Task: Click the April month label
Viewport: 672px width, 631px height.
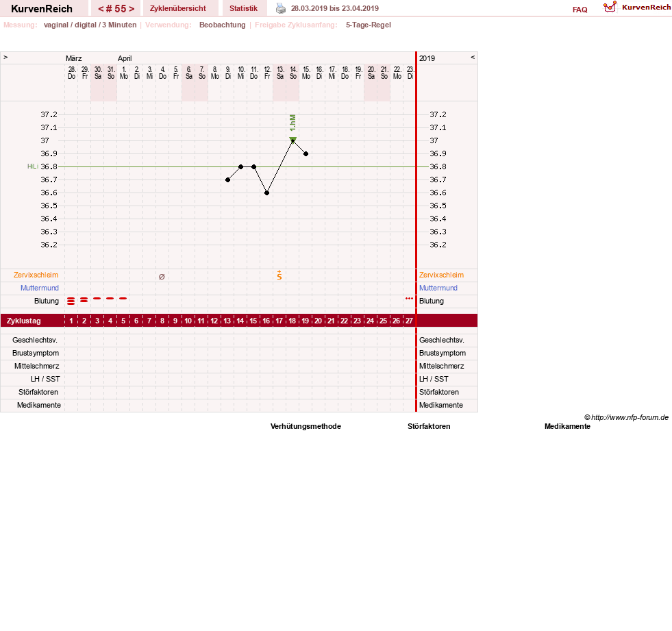Action: tap(125, 58)
